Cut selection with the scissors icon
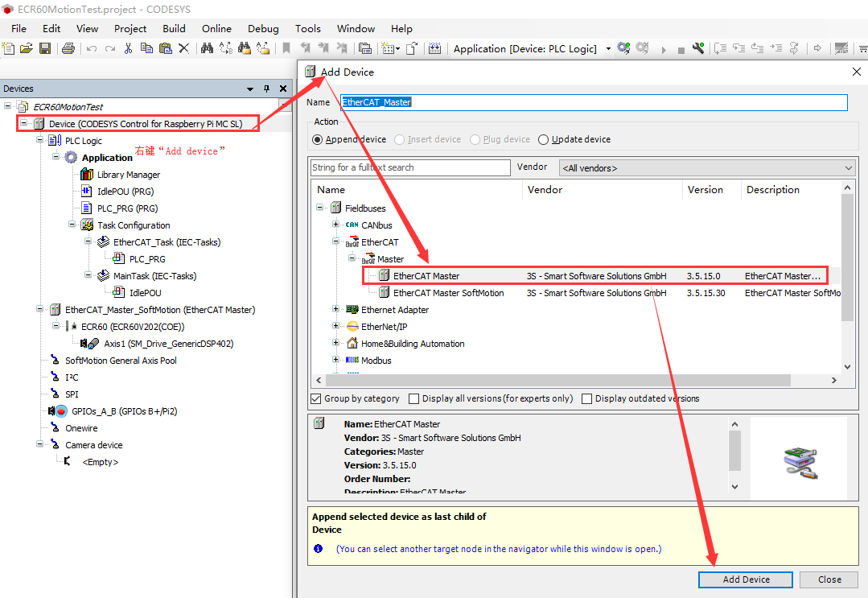This screenshot has height=598, width=868. pyautogui.click(x=128, y=49)
